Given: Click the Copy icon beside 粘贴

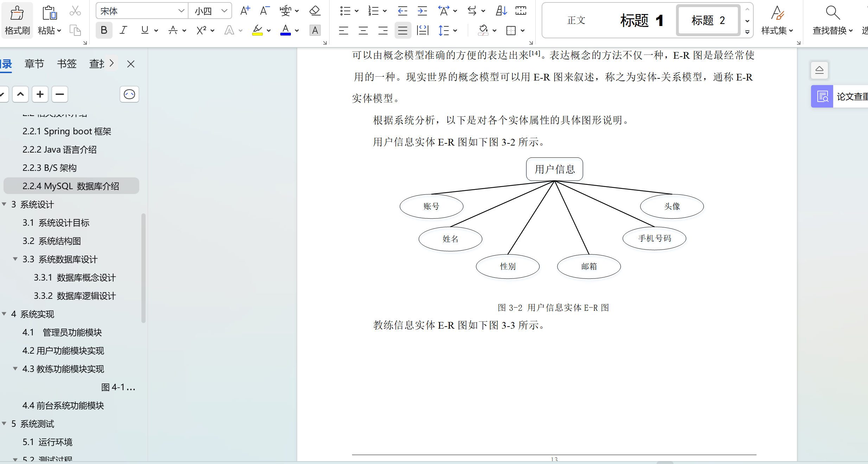Looking at the screenshot, I should click(75, 30).
